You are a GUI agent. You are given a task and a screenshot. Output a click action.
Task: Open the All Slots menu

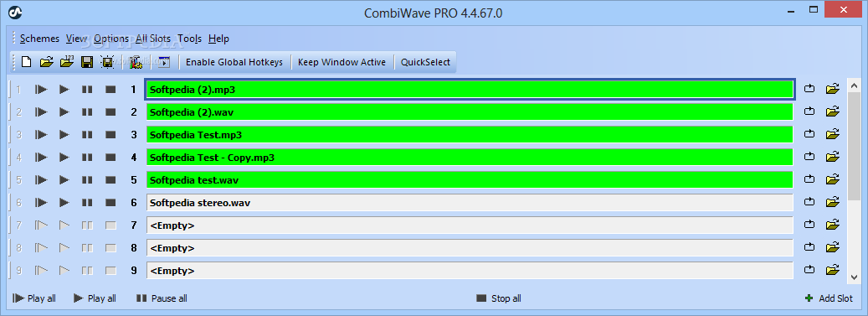coord(153,39)
